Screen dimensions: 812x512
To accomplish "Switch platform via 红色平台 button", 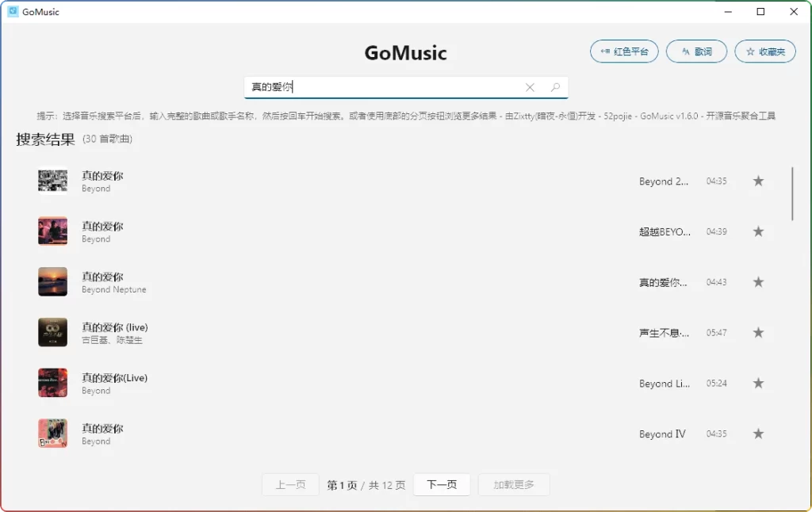I will [x=624, y=52].
